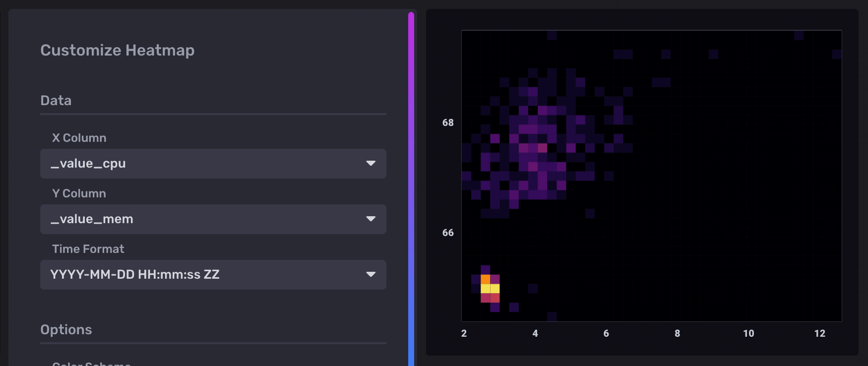Click the x-axis tick label 6
868x366 pixels.
pos(606,334)
